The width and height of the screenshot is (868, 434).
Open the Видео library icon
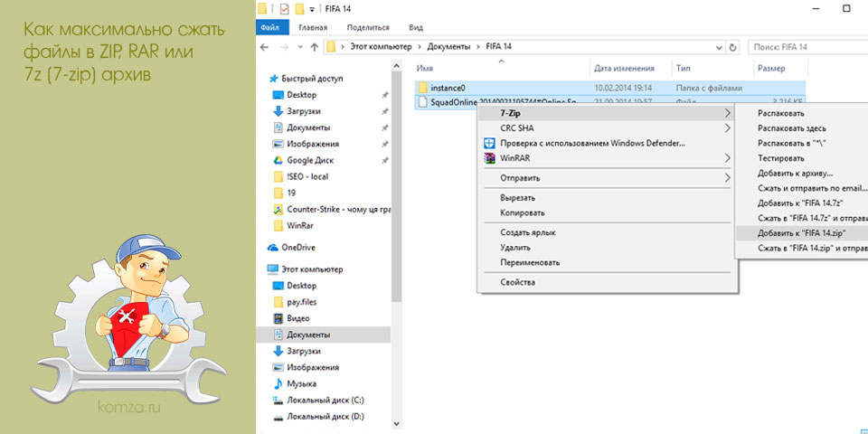tap(278, 318)
